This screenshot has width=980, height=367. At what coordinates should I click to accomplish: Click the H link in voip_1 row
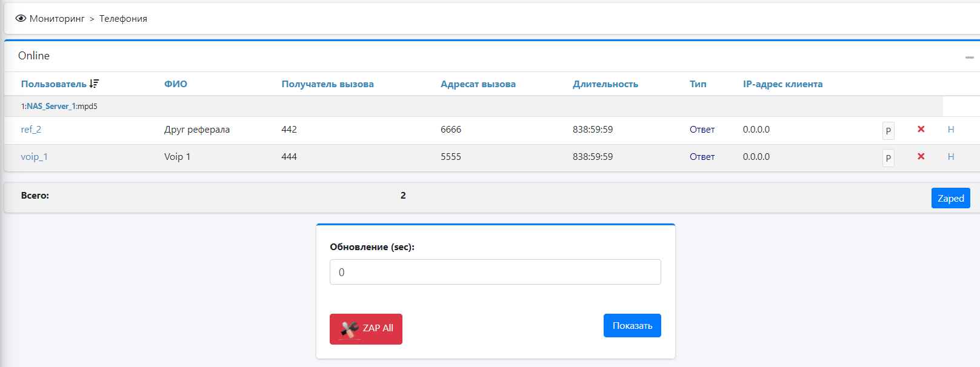950,157
